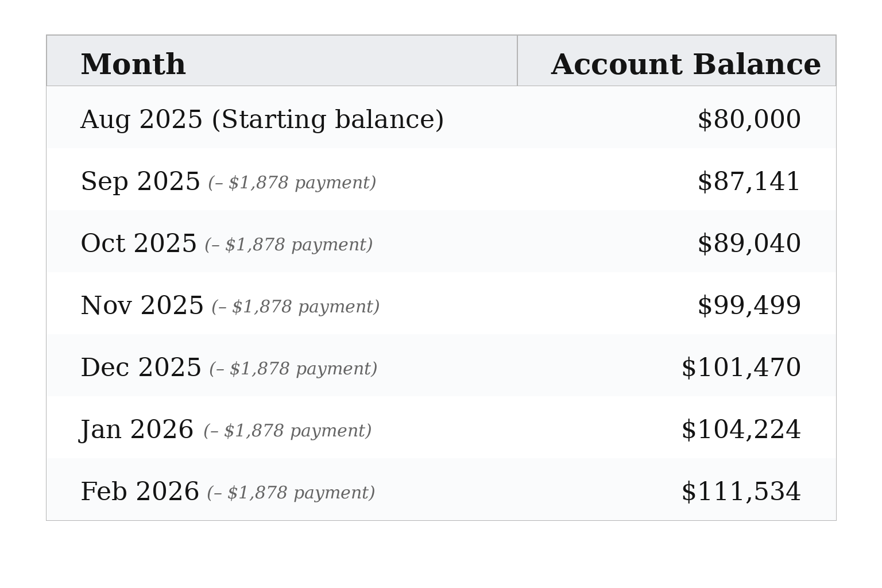Viewport: 882px width, 588px height.
Task: Click the $101,470 balance value
Action: pos(741,368)
